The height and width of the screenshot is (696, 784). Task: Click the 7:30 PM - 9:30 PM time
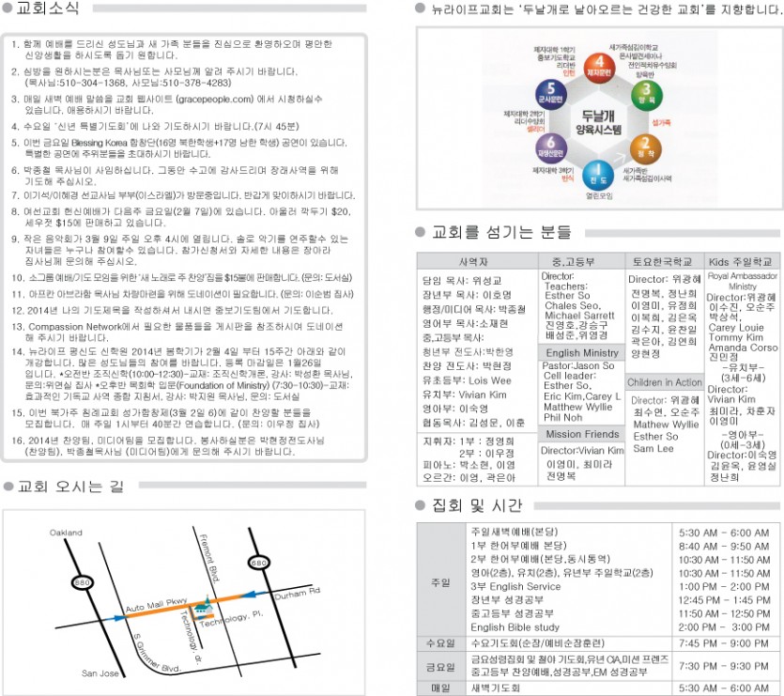coord(724,667)
